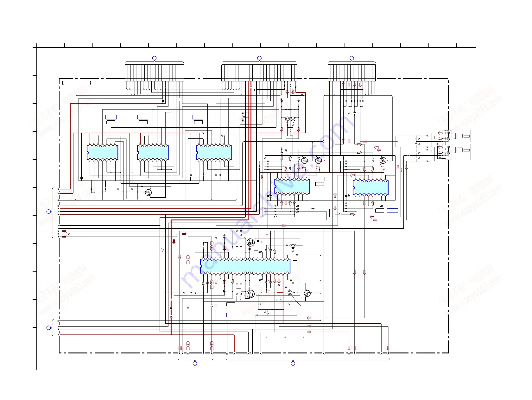The width and height of the screenshot is (532, 400).
Task: Select the widest ribbon connector at top center
Action: pos(259,73)
